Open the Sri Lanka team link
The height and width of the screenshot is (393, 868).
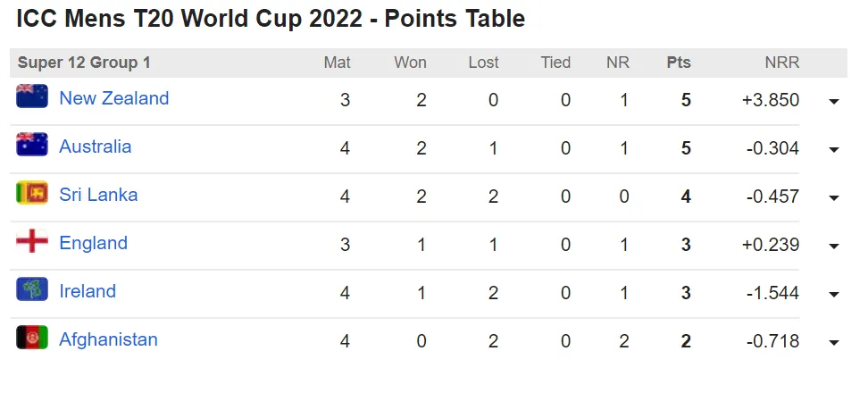pyautogui.click(x=98, y=195)
